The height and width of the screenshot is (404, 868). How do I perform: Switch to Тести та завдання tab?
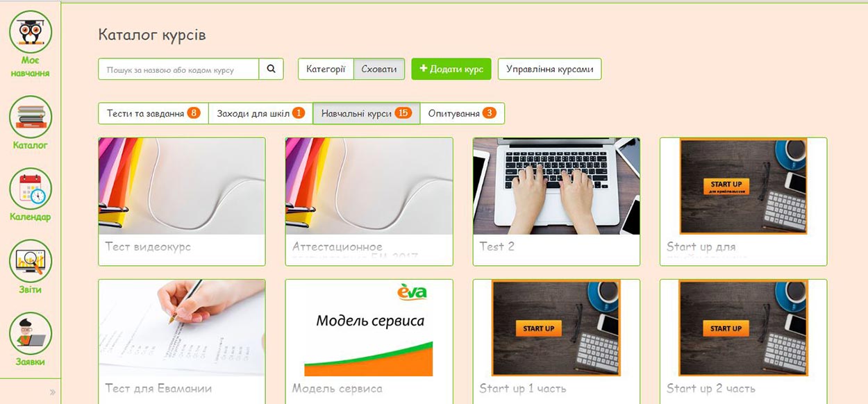(x=153, y=113)
